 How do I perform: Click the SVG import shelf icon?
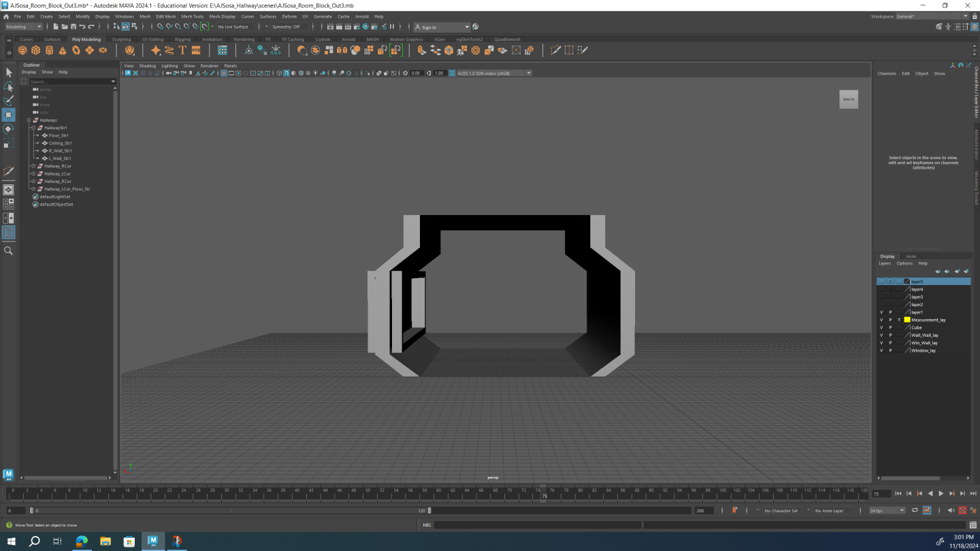point(196,50)
